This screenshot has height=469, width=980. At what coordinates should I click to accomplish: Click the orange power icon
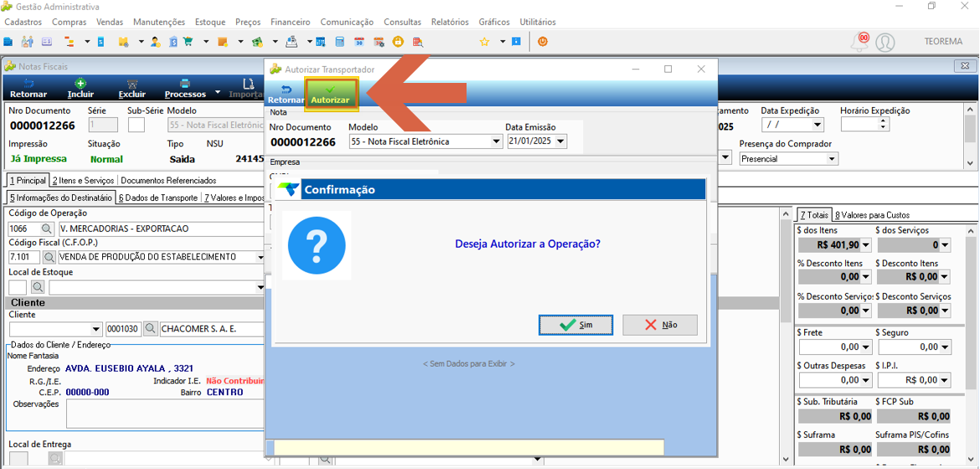pos(543,42)
